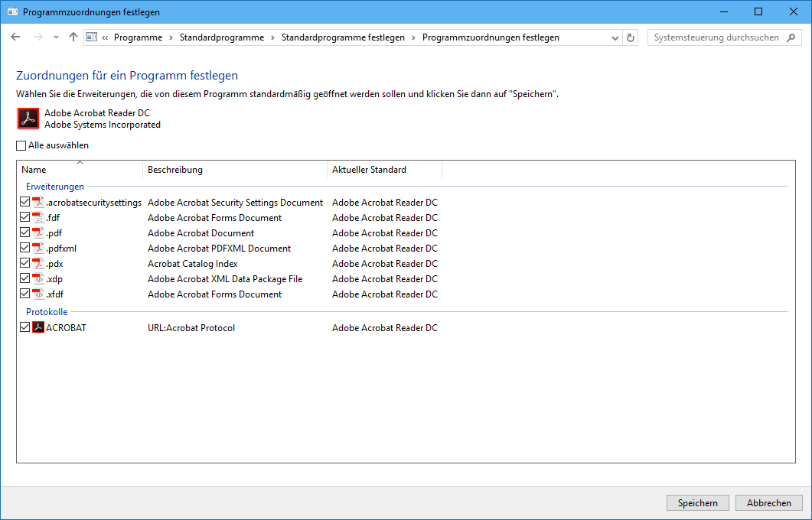Click the .pdx extension name
This screenshot has width=812, height=520.
click(x=54, y=263)
